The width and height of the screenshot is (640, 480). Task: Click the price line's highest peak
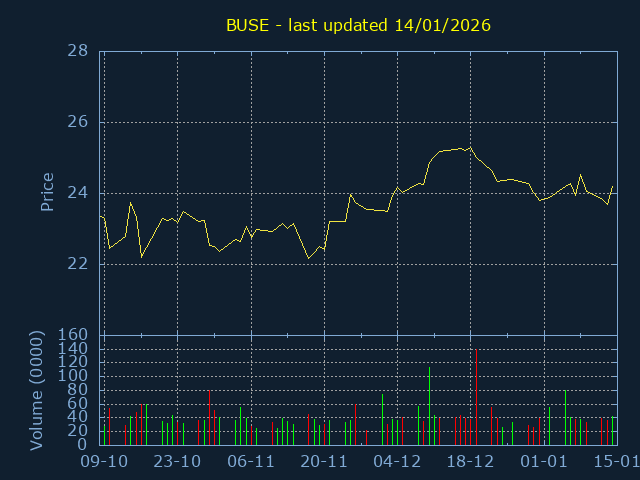[471, 147]
